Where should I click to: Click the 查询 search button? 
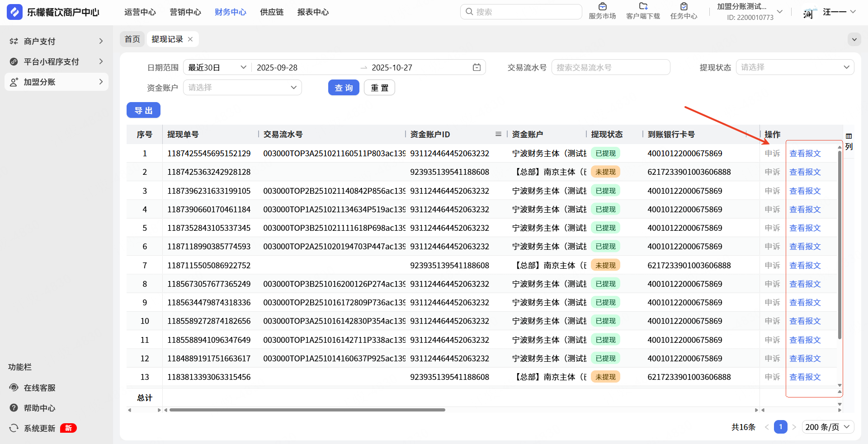coord(343,88)
